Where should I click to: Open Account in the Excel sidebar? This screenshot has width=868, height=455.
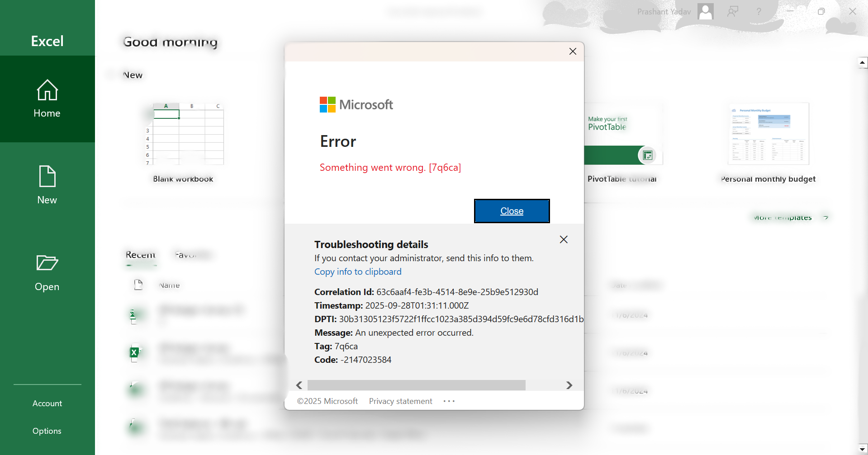click(47, 403)
